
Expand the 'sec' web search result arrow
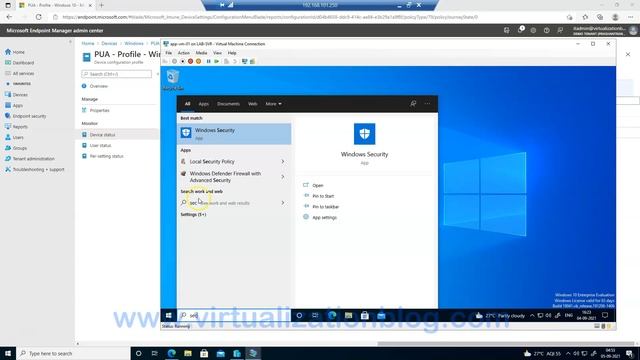pyautogui.click(x=282, y=203)
